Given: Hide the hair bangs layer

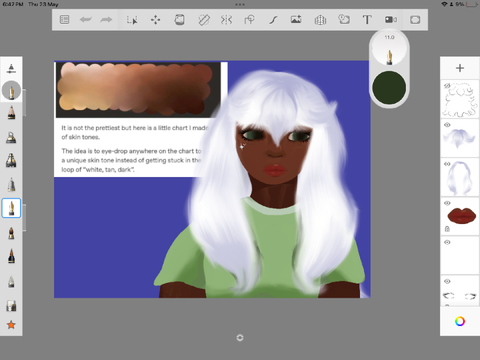Looking at the screenshot, I should click(x=447, y=125).
